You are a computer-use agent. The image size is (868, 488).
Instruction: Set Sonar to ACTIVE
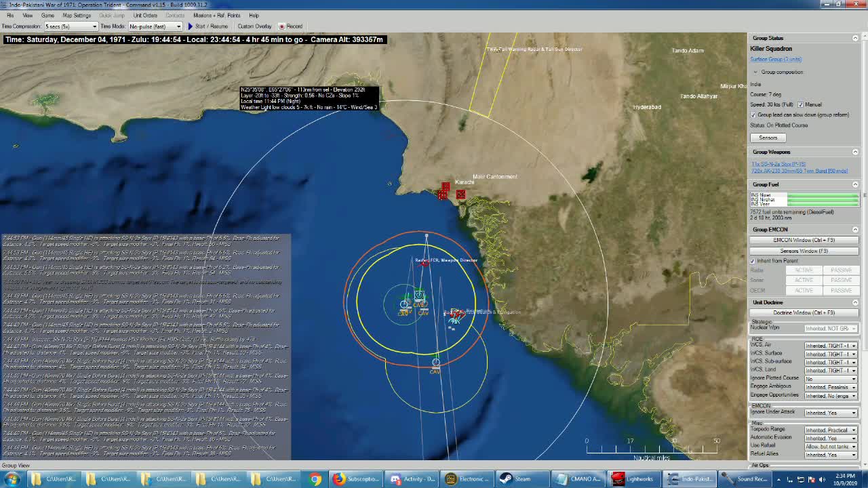pos(804,280)
